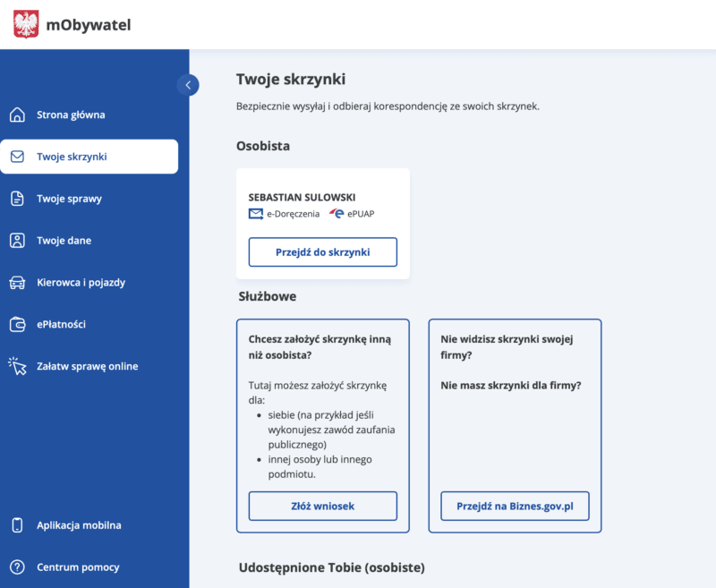This screenshot has width=716, height=588.
Task: Click the Przejdź na Biznes.gov.pl button
Action: pos(515,506)
